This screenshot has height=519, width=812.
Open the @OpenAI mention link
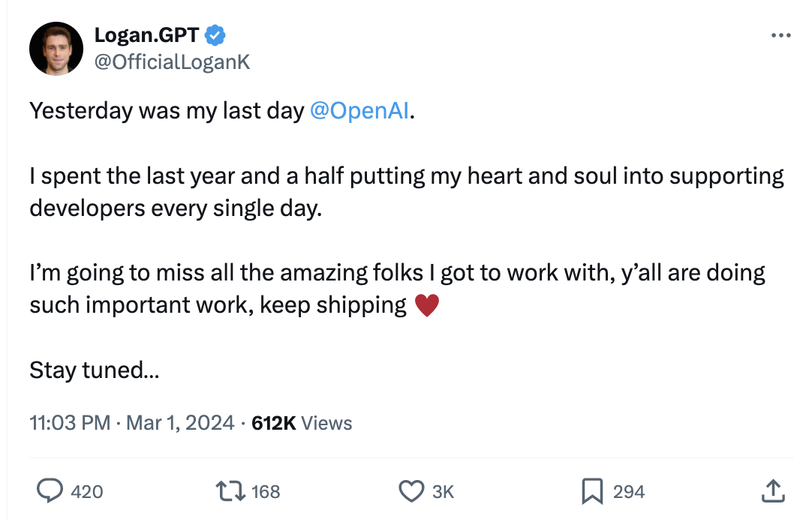click(x=359, y=111)
